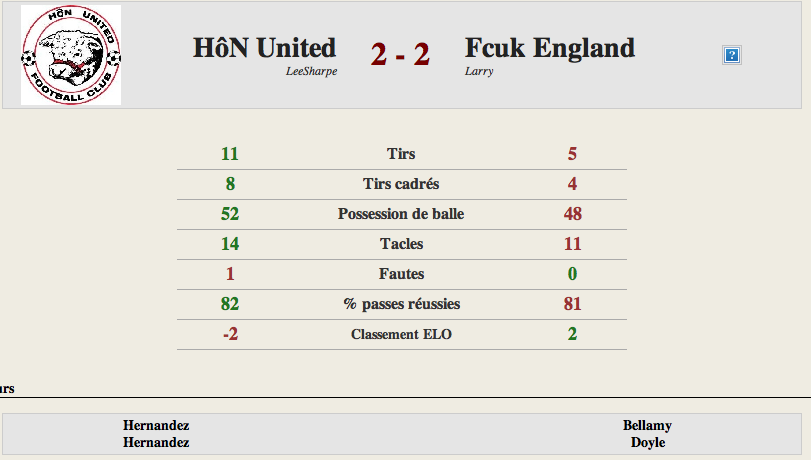Click the Tacles statistic label
The width and height of the screenshot is (811, 460).
tap(401, 244)
